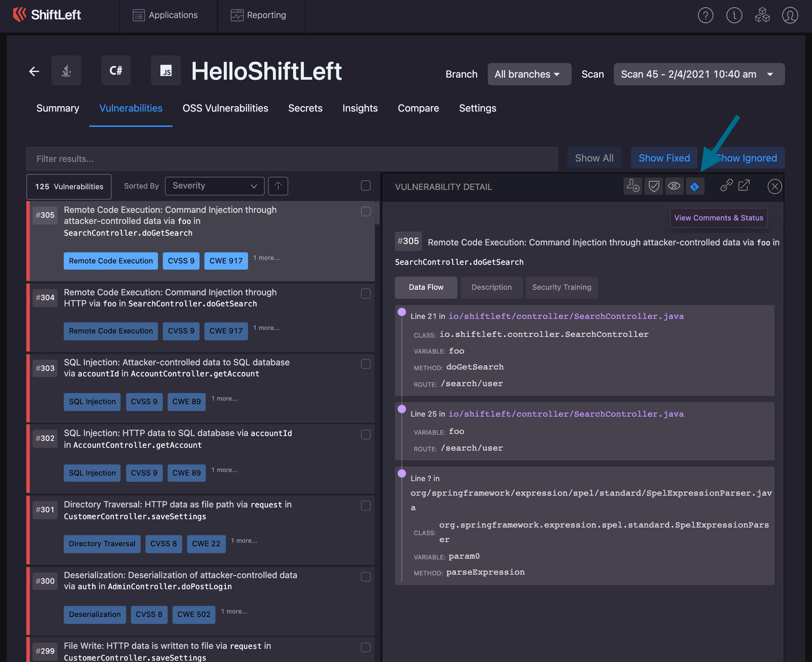Open the Settings tab
The width and height of the screenshot is (812, 662).
(477, 108)
